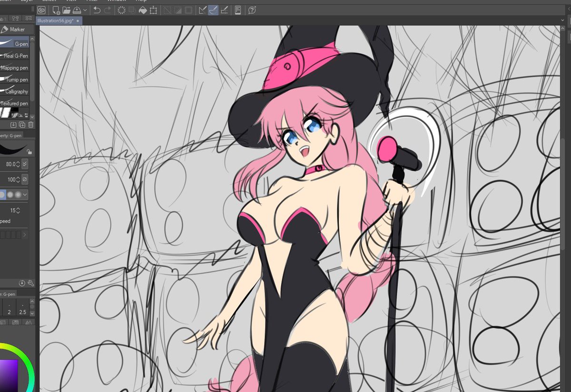Open the smartphone connection icon
Image resolution: width=571 pixels, height=392 pixels.
click(x=238, y=10)
